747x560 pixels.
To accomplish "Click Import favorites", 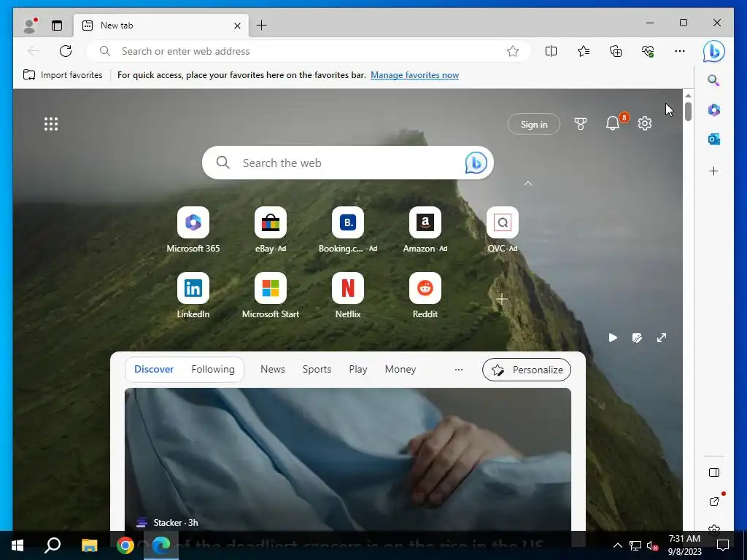I will pos(63,75).
